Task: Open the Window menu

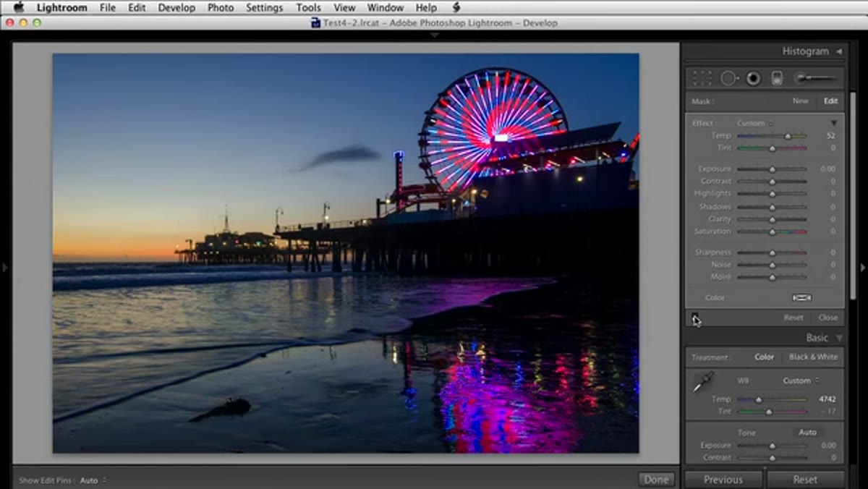Action: [386, 7]
